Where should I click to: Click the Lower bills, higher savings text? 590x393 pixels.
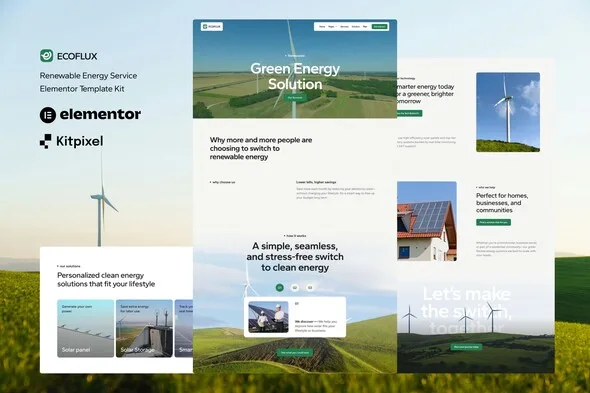316,182
